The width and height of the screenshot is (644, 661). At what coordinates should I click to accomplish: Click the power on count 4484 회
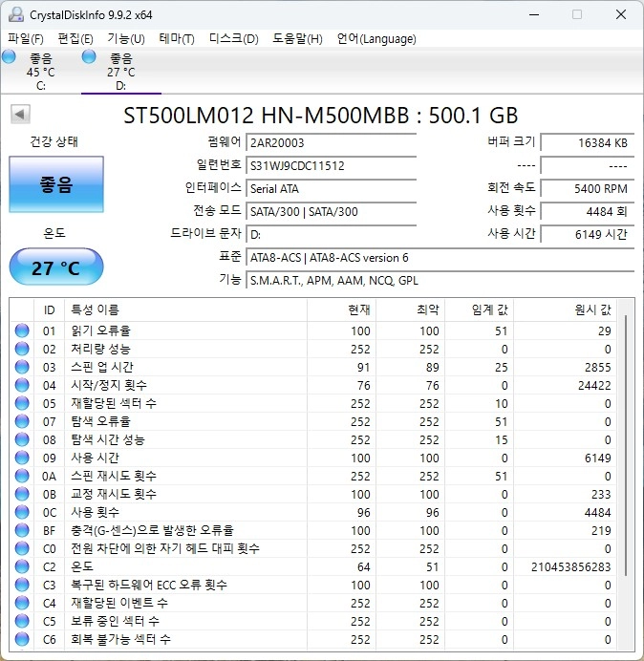click(587, 211)
